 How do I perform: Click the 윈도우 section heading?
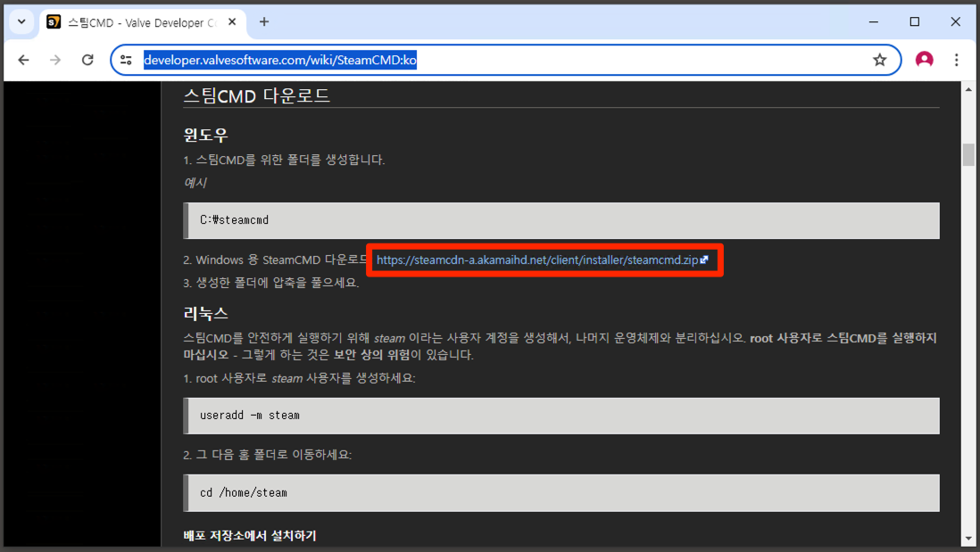(x=205, y=135)
